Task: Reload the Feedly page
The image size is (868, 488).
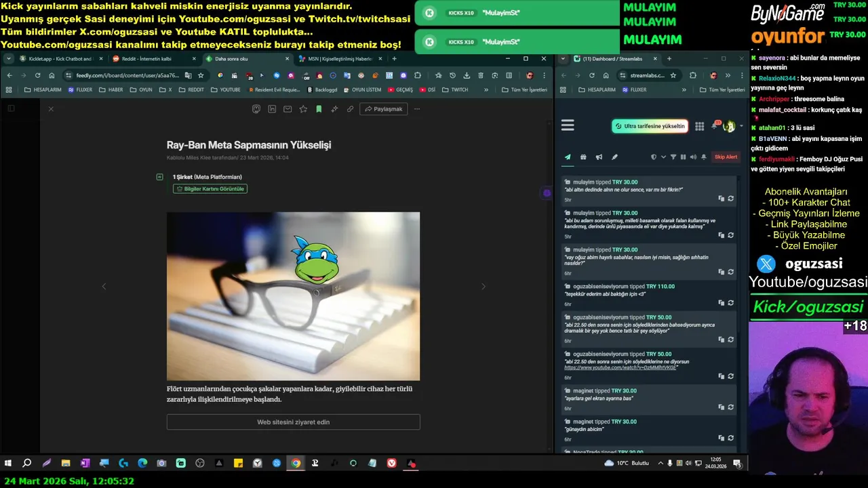Action: tap(37, 75)
